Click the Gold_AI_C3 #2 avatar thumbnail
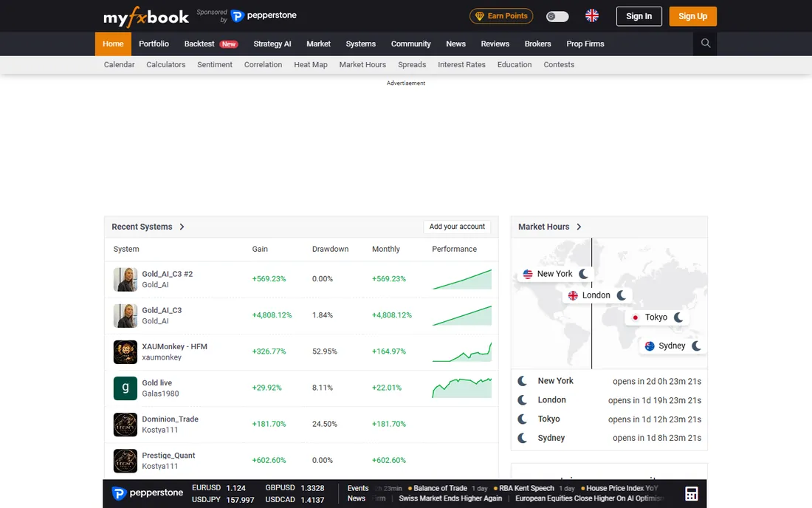 [x=125, y=280]
